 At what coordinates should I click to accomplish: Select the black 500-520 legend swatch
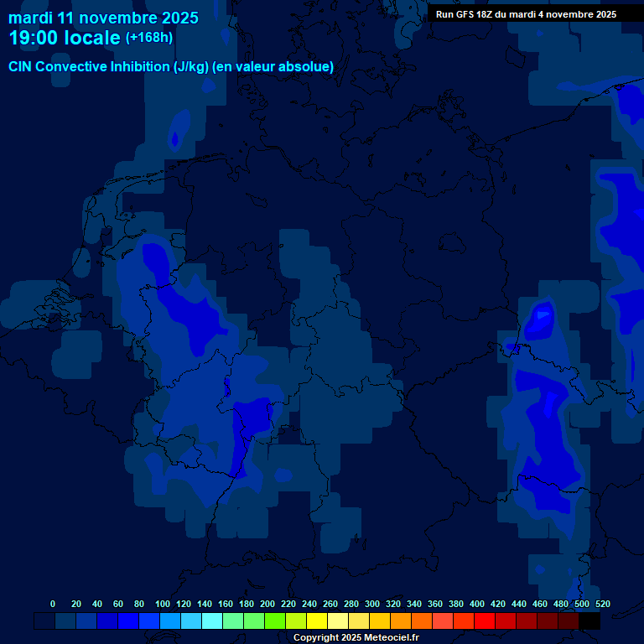pos(589,621)
